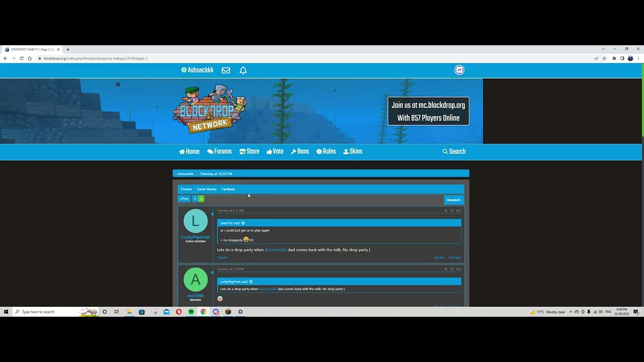
Task: Expand the Seed182 quoted message
Action: click(x=243, y=223)
